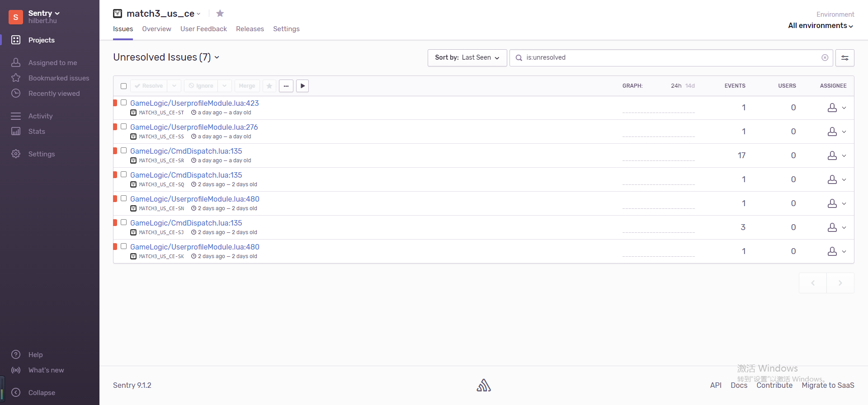868x405 pixels.
Task: Open the project Settings tab
Action: [286, 29]
